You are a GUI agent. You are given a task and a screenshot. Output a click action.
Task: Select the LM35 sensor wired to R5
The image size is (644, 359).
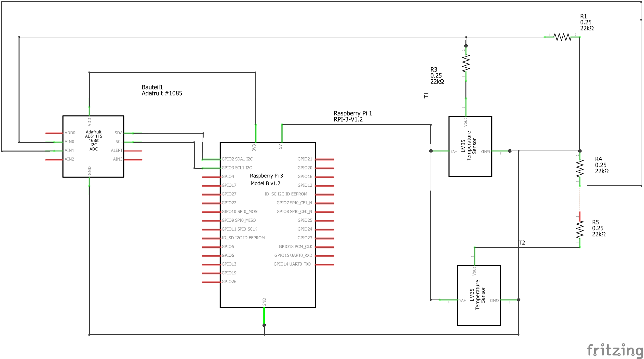click(x=479, y=295)
